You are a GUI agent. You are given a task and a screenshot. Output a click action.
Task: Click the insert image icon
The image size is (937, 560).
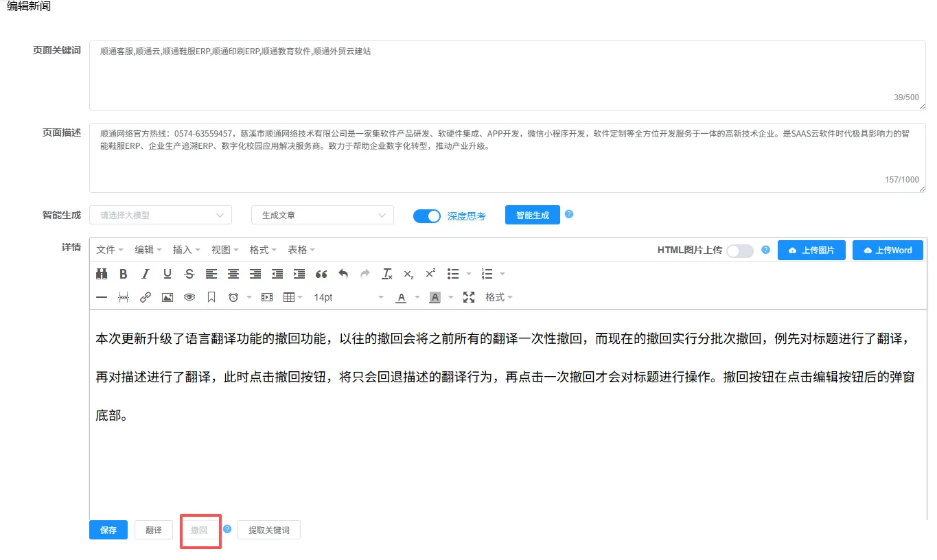tap(167, 297)
